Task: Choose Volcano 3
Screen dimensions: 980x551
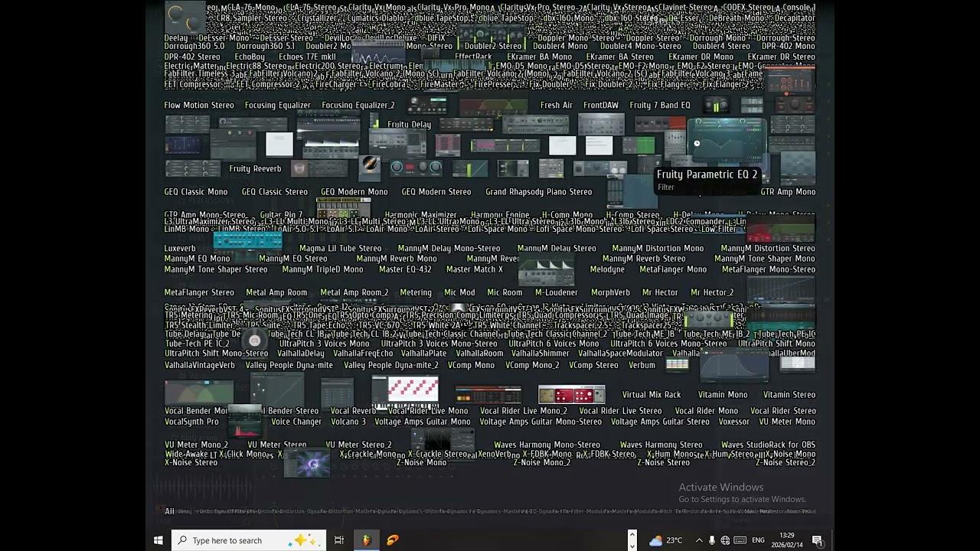Action: point(348,422)
